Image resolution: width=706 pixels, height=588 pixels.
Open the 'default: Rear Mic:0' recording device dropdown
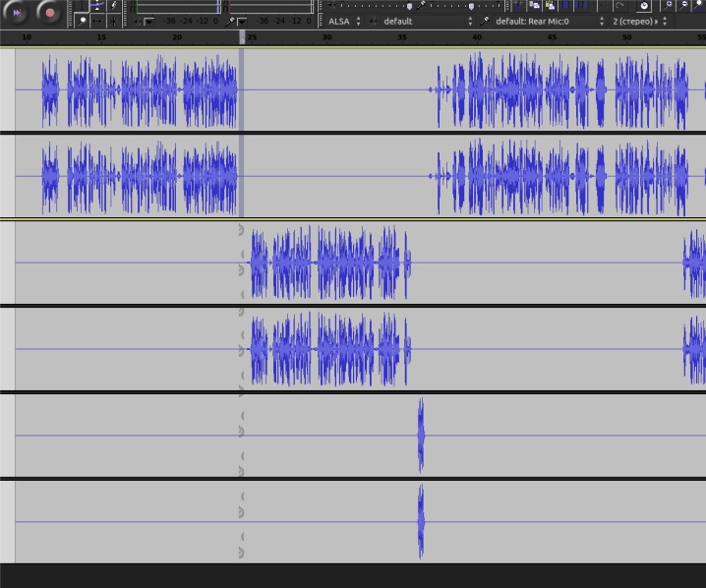point(550,22)
